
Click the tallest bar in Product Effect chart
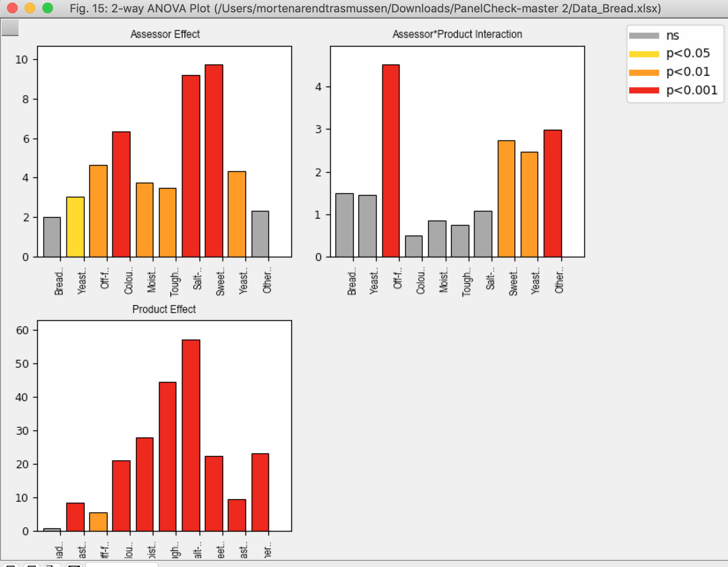tap(191, 436)
